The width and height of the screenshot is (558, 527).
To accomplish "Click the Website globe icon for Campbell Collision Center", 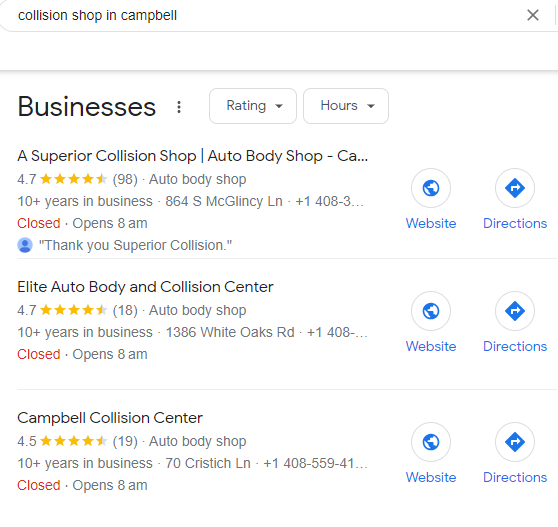I will tap(431, 442).
